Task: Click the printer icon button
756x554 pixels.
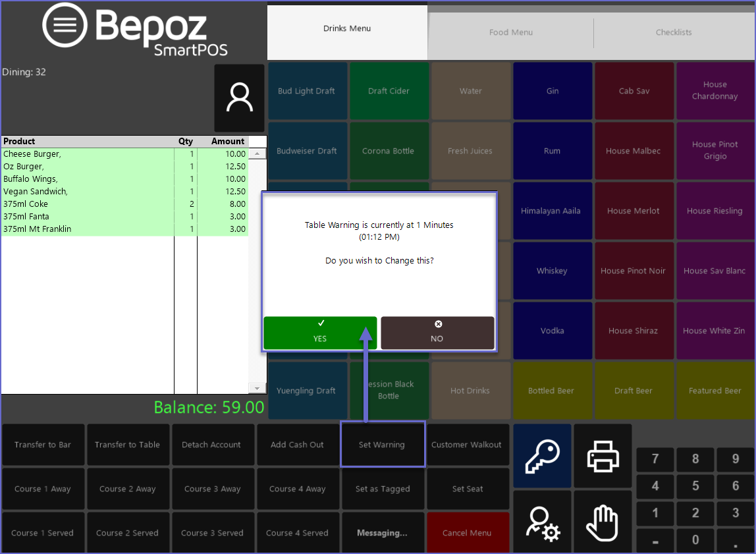Action: click(603, 456)
